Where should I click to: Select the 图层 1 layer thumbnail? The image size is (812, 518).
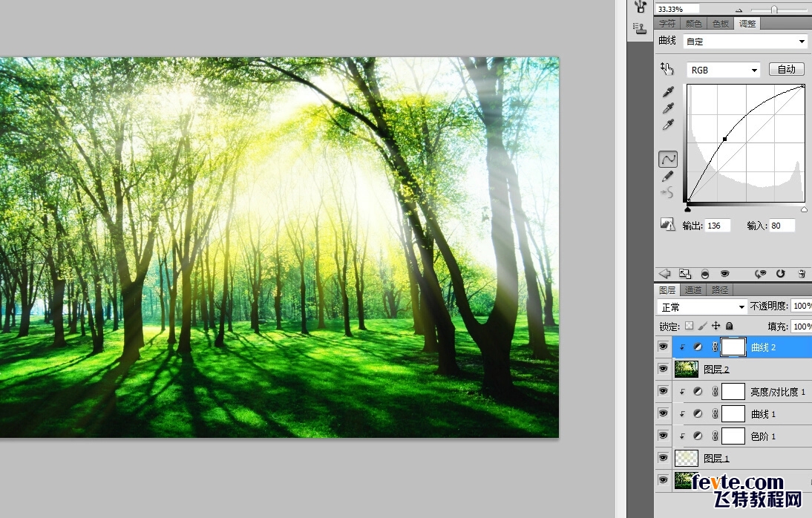(686, 458)
